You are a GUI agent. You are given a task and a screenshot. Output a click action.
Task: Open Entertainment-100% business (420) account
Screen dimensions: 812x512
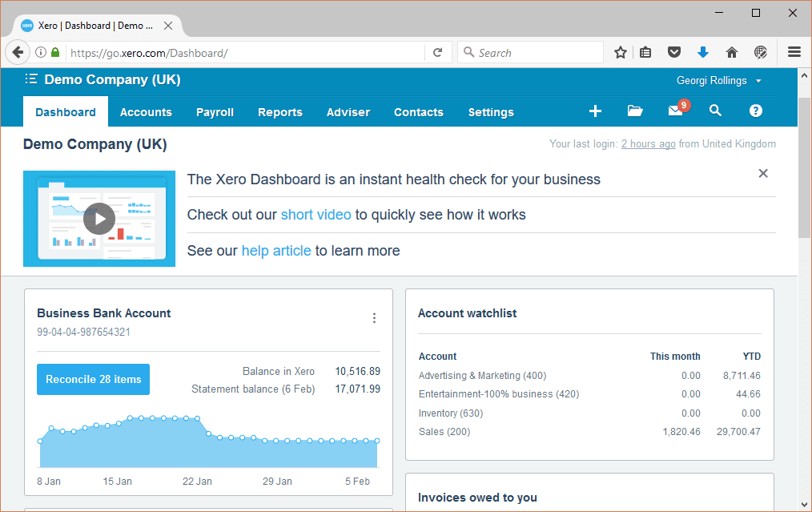coord(499,394)
